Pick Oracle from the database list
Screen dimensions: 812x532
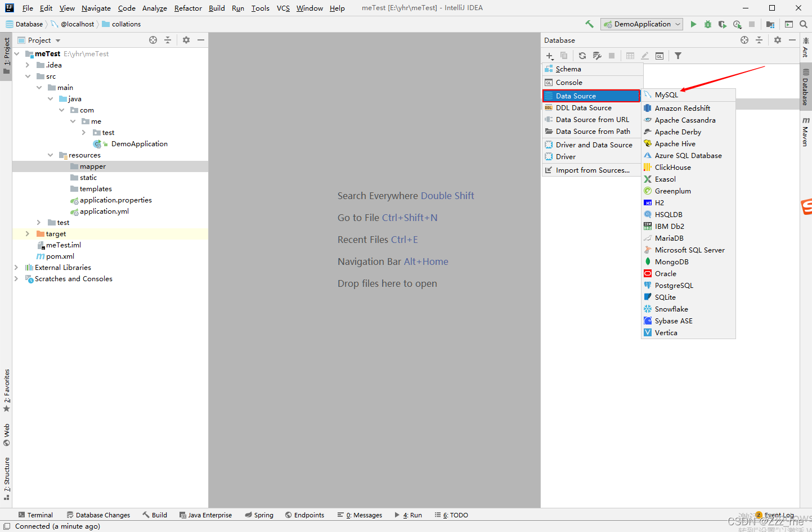point(688,273)
